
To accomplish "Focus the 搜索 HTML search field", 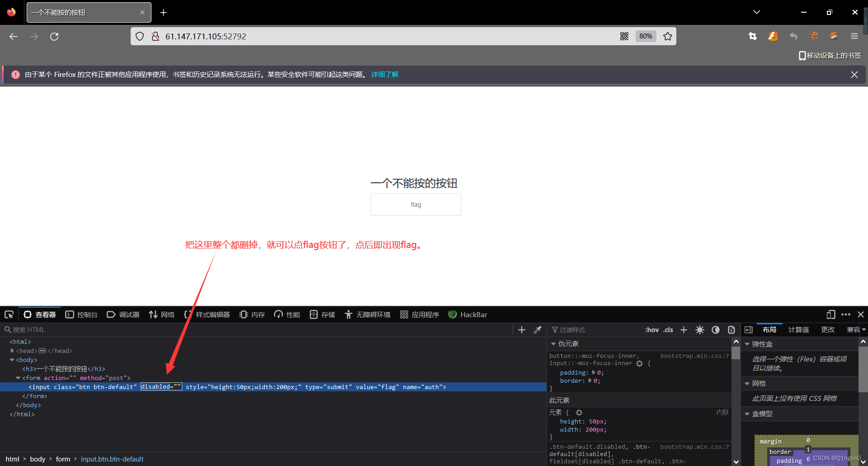I will [258, 330].
